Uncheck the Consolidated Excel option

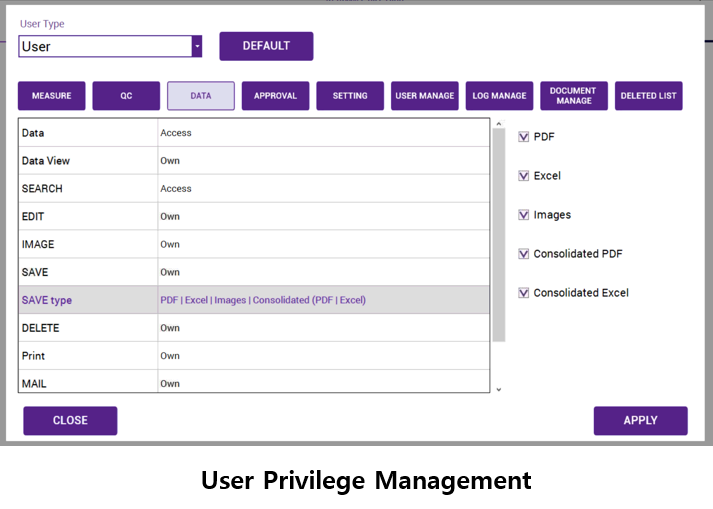point(524,293)
